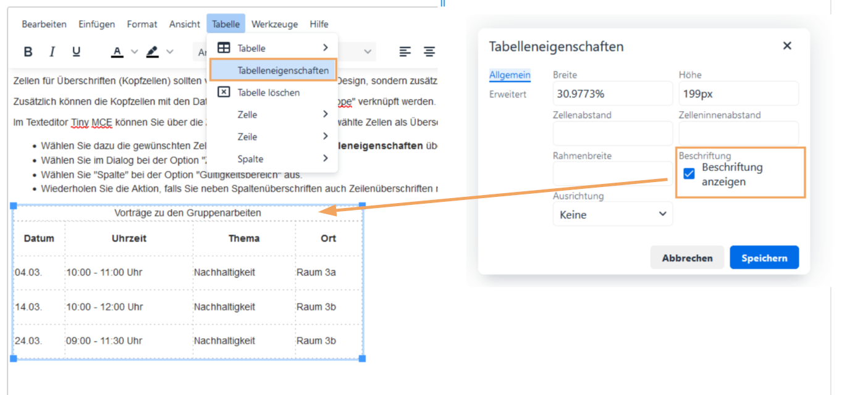Click inside the Höhe input field

(x=738, y=93)
